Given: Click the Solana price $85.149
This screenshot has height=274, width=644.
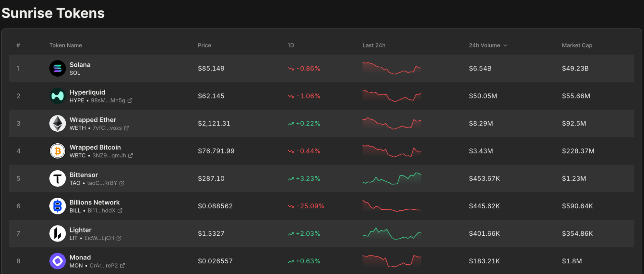Looking at the screenshot, I should point(211,69).
